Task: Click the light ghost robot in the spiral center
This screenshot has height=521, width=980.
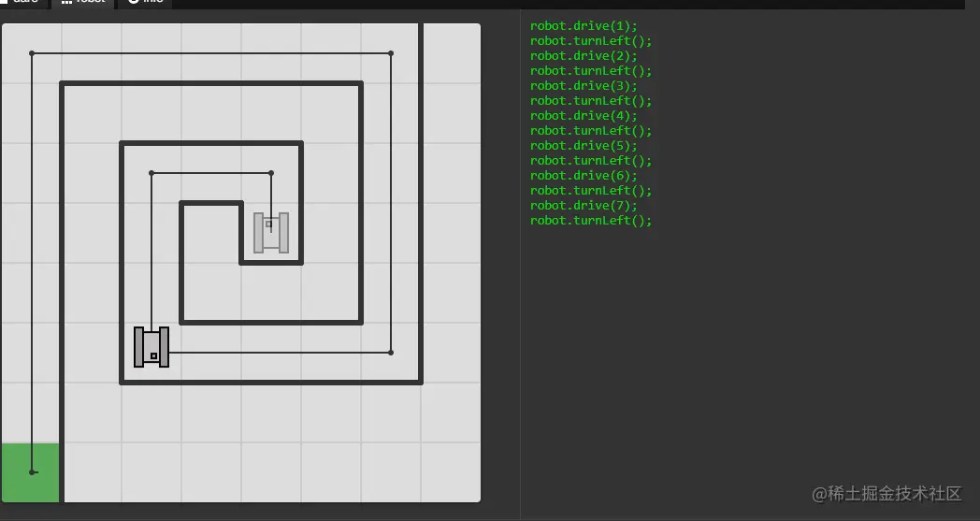Action: [x=271, y=233]
